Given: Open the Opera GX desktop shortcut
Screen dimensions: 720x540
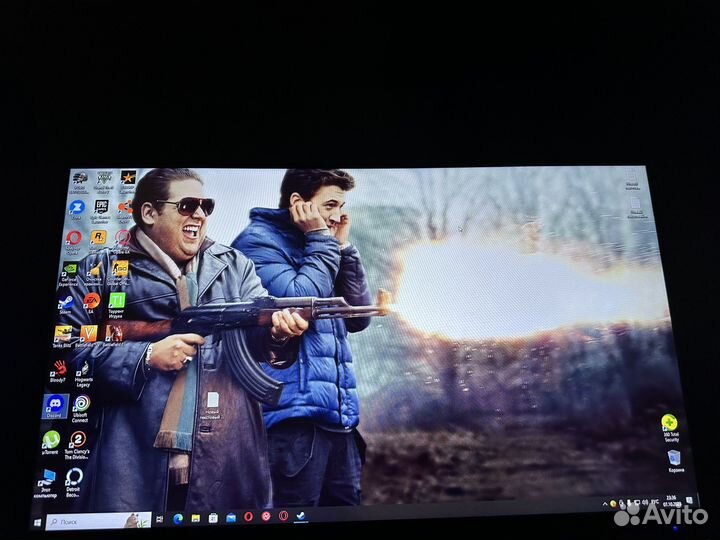Looking at the screenshot, I should 122,241.
